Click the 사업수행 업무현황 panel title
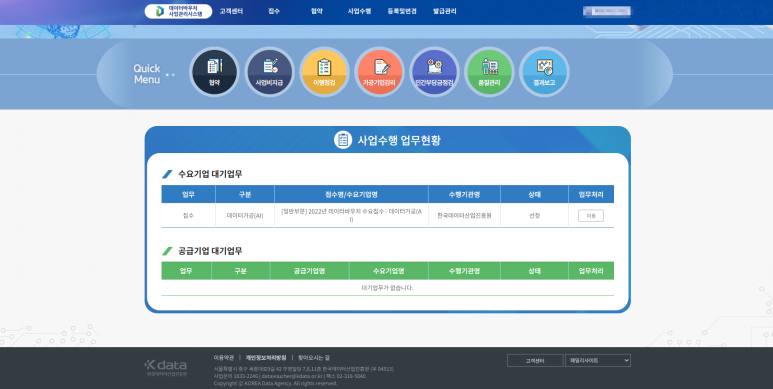Viewport: 773px width, 389px height. point(399,140)
